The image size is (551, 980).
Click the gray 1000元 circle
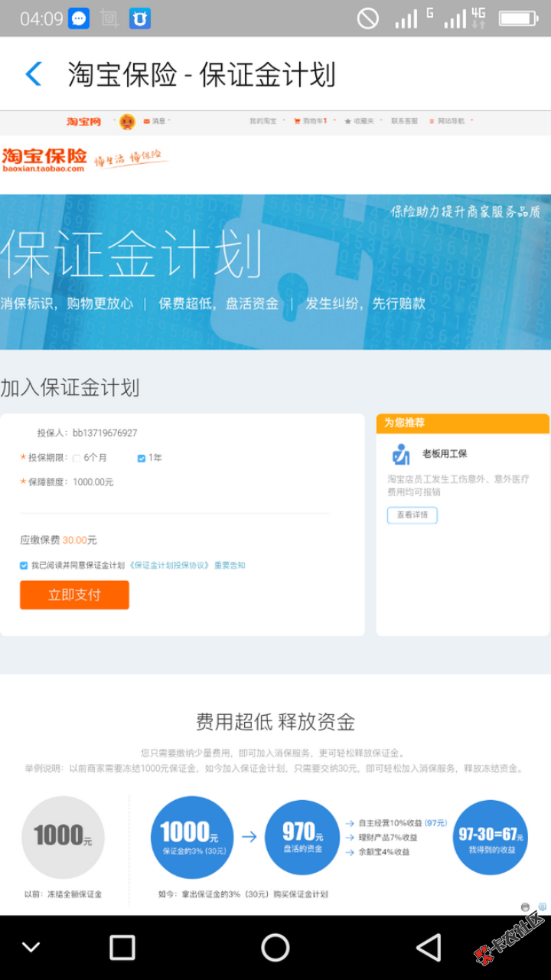pyautogui.click(x=63, y=837)
